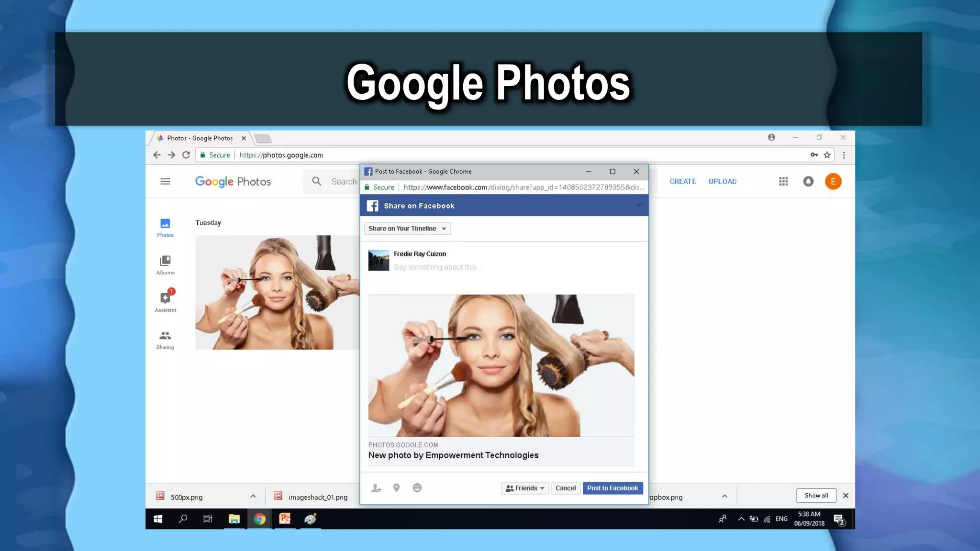Open Paint app on taskbar
The image size is (980, 551).
coord(311,519)
